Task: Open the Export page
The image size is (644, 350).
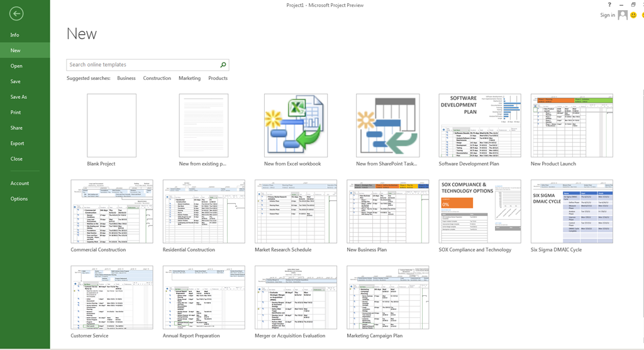Action: click(25, 143)
